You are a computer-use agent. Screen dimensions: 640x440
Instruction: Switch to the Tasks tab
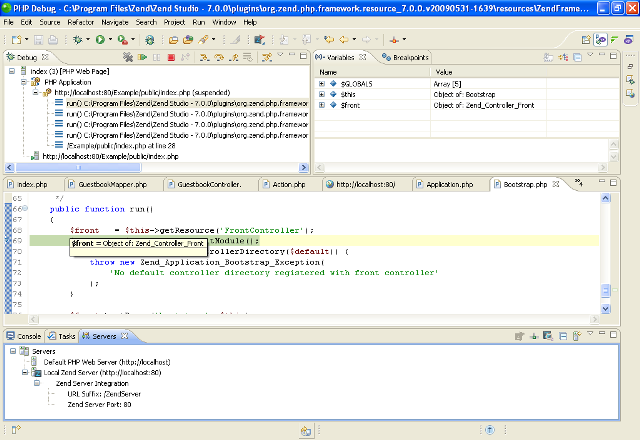pos(61,336)
